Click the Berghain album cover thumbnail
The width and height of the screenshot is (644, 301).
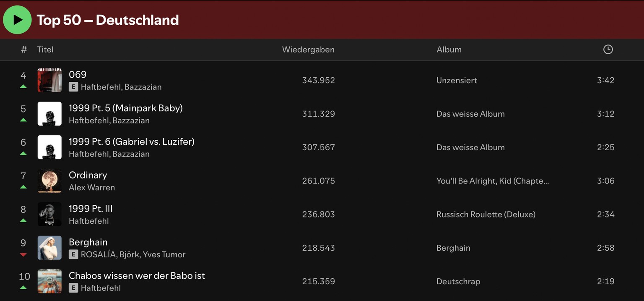[49, 248]
